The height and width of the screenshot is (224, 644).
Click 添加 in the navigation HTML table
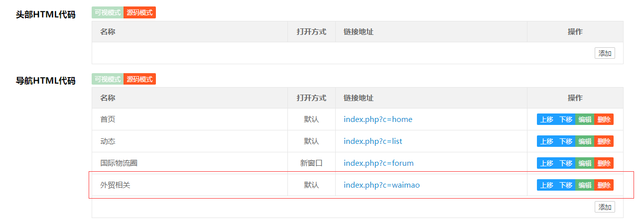[x=605, y=207]
